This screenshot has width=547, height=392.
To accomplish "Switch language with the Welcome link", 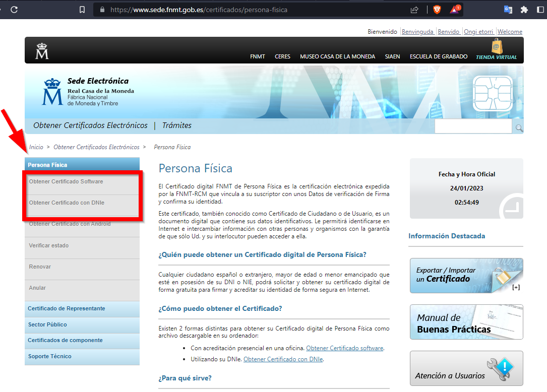I will click(x=510, y=32).
